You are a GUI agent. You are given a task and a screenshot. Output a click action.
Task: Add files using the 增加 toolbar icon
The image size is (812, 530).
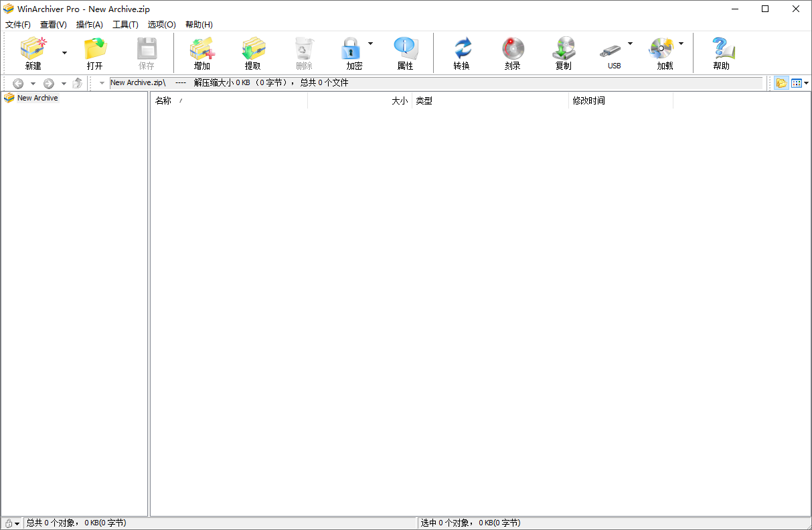[201, 52]
